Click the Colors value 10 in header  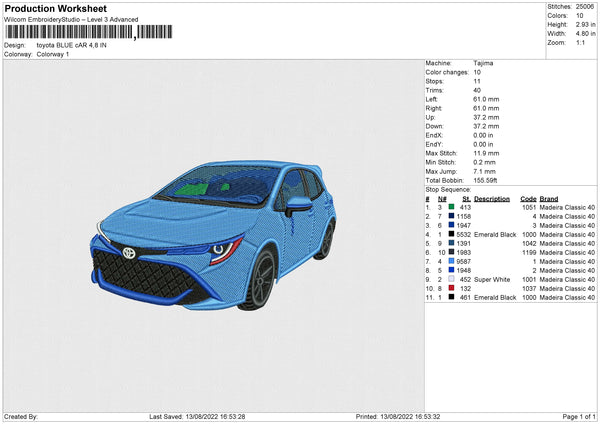click(580, 16)
